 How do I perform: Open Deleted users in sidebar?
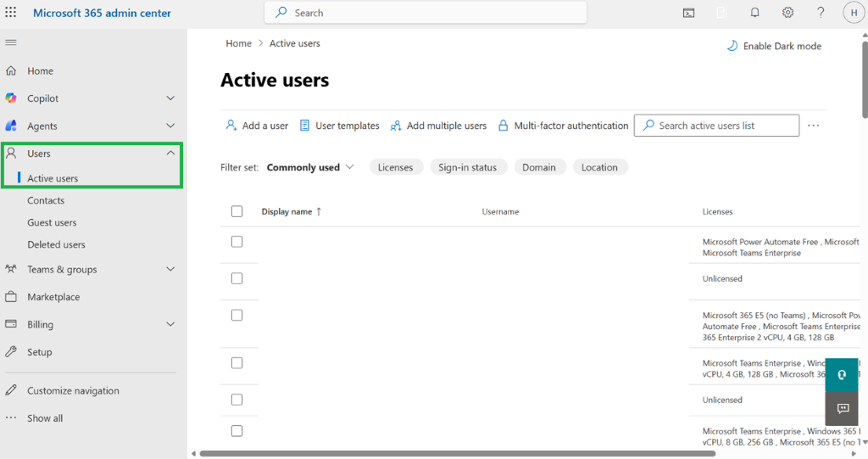coord(57,244)
